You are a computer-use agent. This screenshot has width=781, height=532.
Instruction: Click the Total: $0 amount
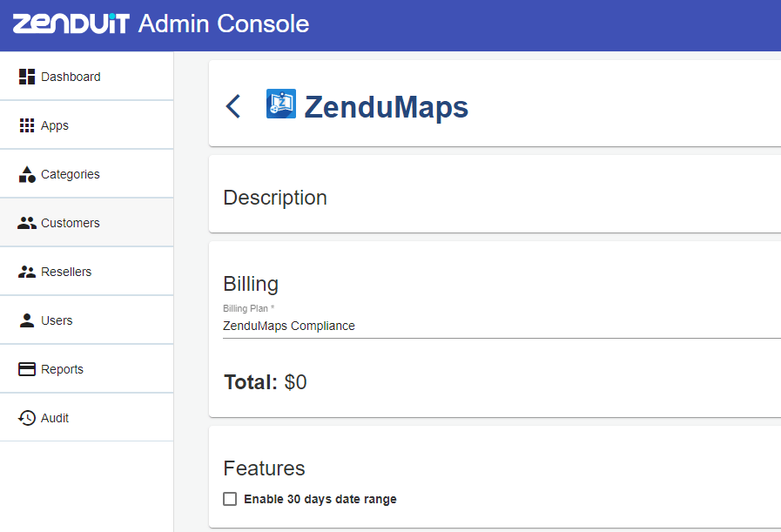point(266,382)
